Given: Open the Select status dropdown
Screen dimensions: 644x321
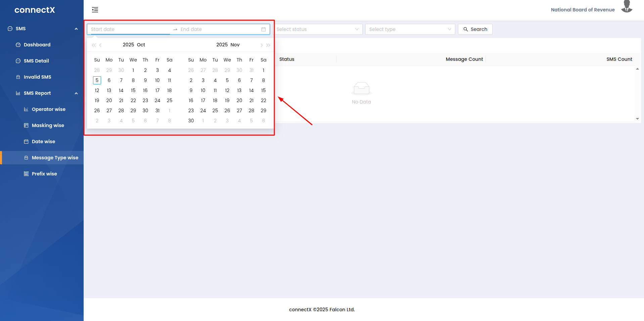Looking at the screenshot, I should 317,29.
